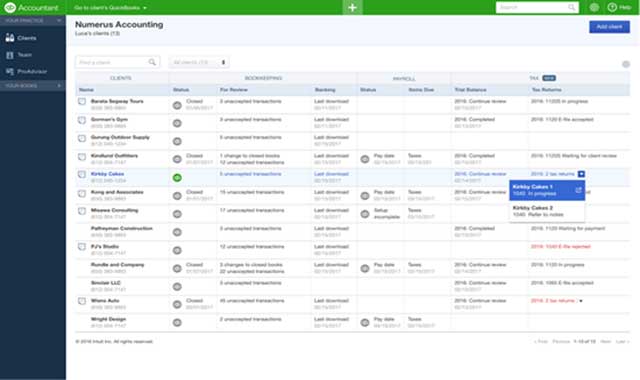Image resolution: width=640 pixels, height=380 pixels.
Task: Expand Wiens Auto tax returns dropdown arrow
Action: 581,301
